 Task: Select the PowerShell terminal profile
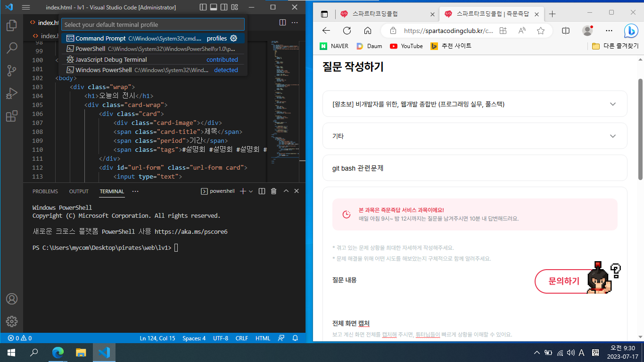pos(153,49)
